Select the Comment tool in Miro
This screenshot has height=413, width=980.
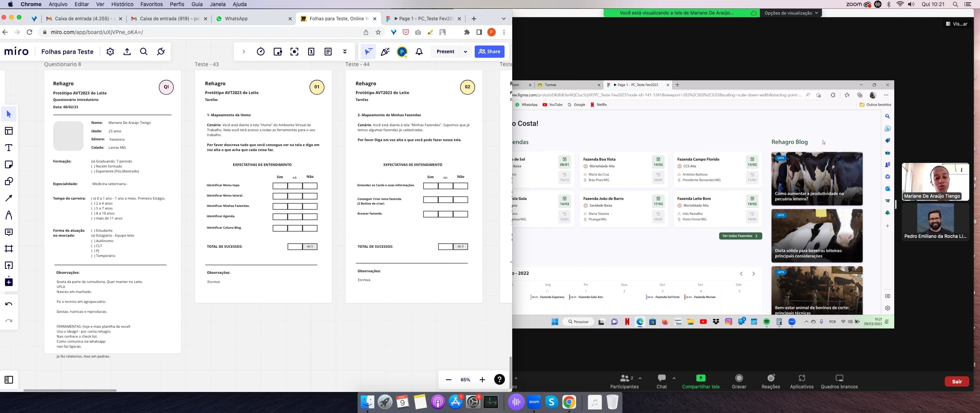click(x=9, y=232)
